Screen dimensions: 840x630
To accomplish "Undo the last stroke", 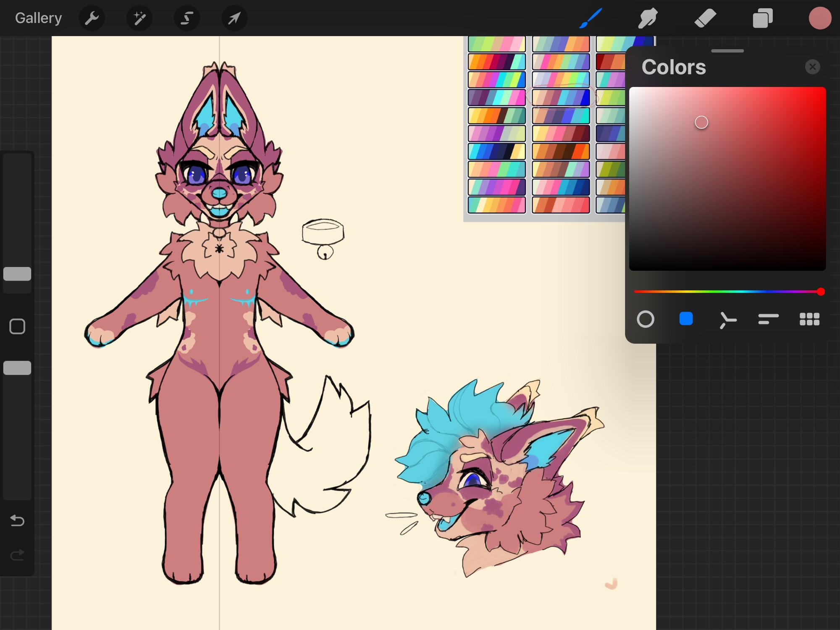I will (x=17, y=520).
